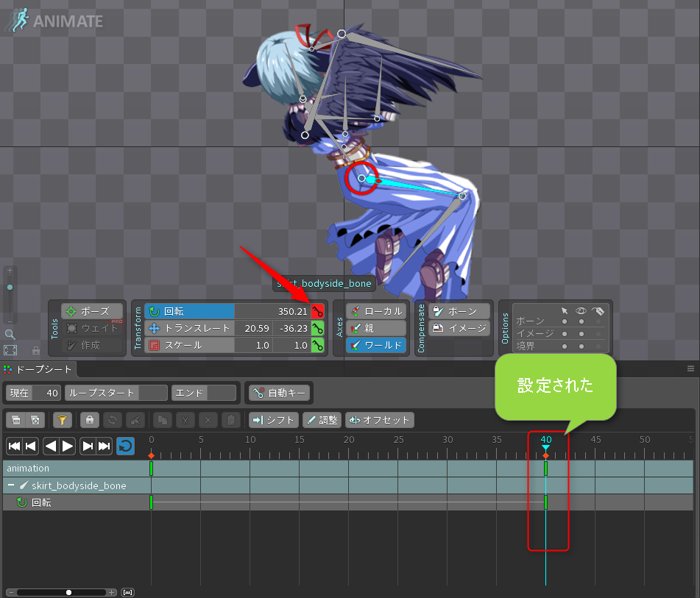Toggle ボーン row selectable dot
700x598 pixels.
[x=565, y=321]
